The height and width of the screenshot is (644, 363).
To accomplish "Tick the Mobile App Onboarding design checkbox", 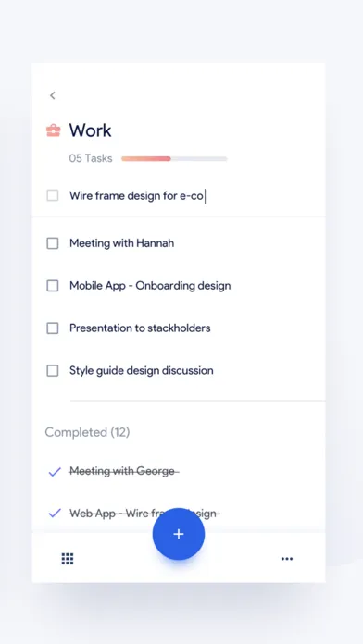I will [53, 286].
